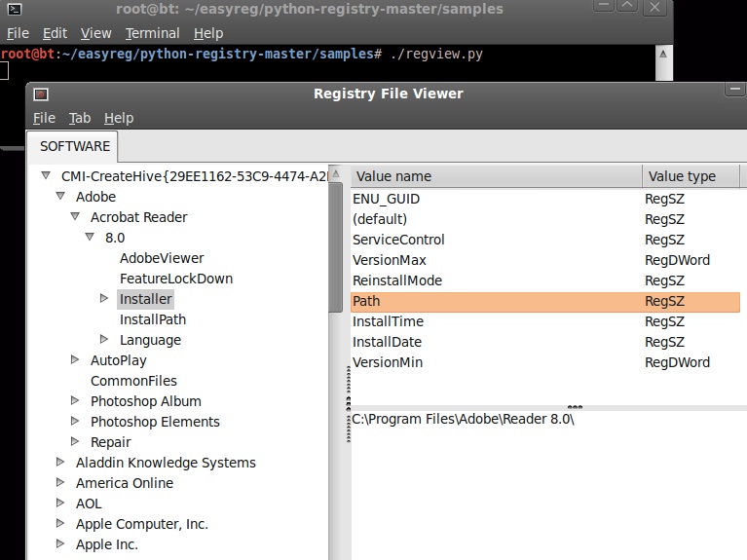Expand the Aladdin Knowledge Systems key
747x560 pixels.
pos(60,463)
